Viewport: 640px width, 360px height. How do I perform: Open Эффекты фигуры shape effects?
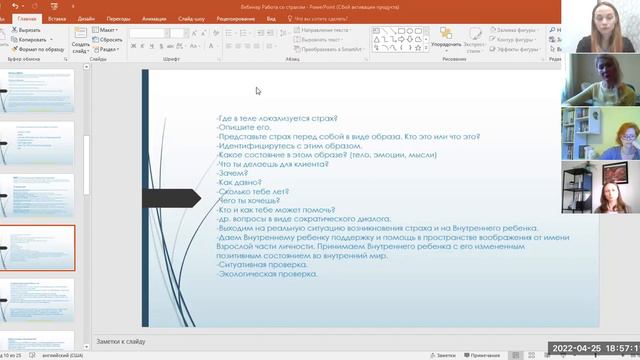(x=514, y=49)
